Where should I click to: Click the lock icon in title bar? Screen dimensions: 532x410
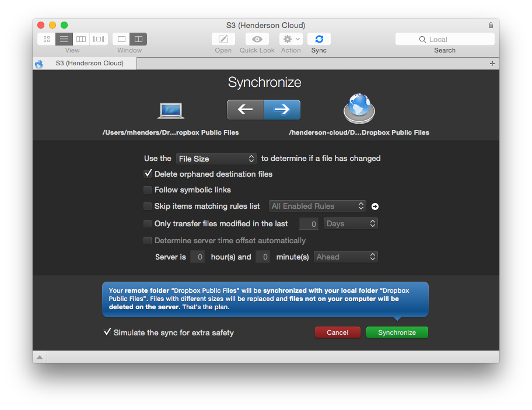[491, 25]
